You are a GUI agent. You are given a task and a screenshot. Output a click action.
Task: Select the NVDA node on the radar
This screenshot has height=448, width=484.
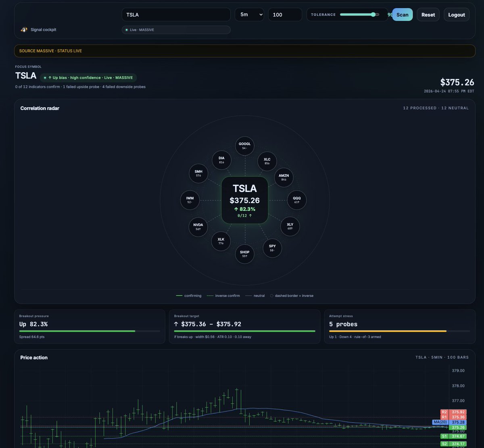tap(198, 227)
